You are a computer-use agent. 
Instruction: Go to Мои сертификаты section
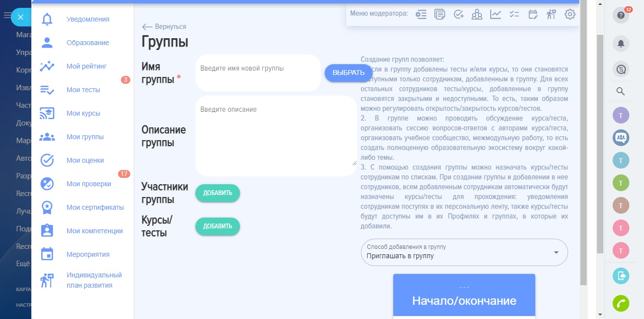pos(95,207)
